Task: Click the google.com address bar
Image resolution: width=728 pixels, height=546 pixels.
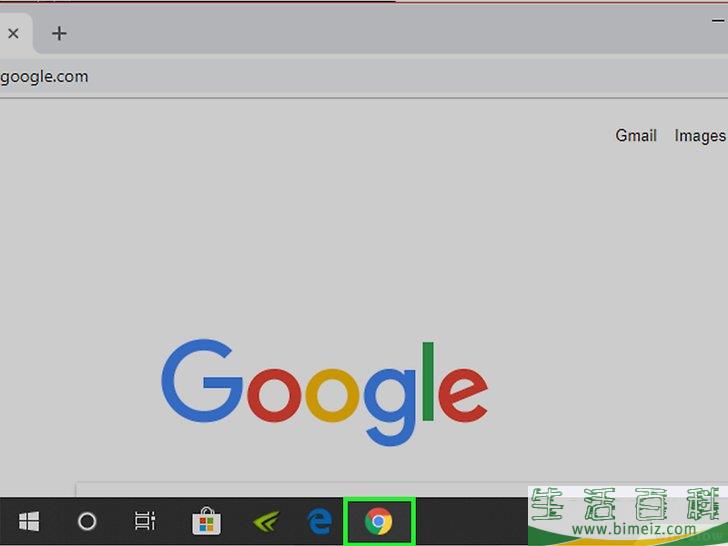Action: (x=364, y=77)
